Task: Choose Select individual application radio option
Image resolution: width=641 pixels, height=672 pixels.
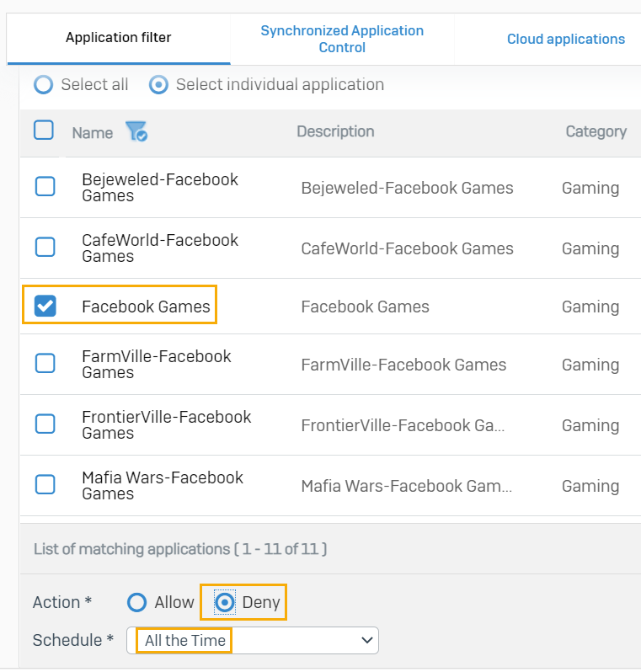Action: [x=158, y=85]
